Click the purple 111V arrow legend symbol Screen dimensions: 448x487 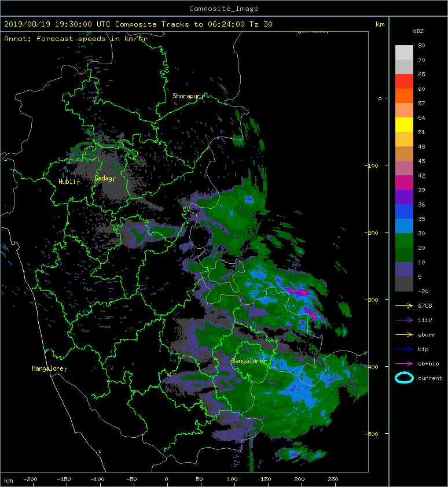pyautogui.click(x=404, y=320)
